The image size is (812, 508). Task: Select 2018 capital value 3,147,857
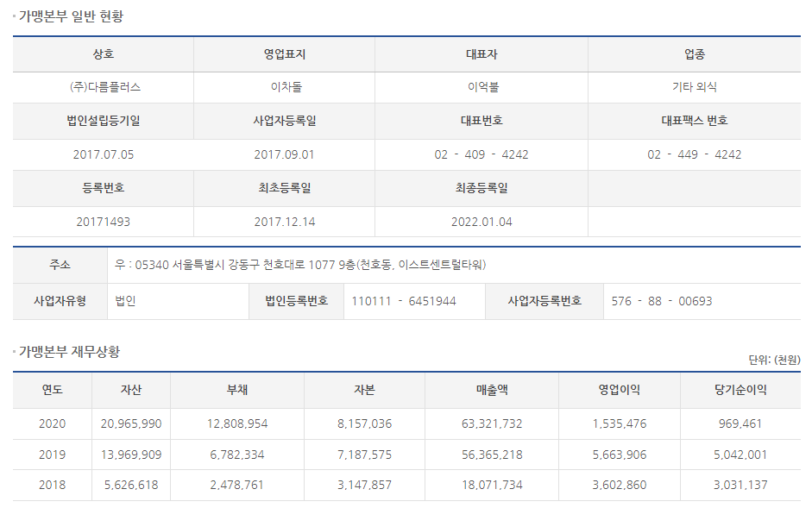pyautogui.click(x=364, y=485)
